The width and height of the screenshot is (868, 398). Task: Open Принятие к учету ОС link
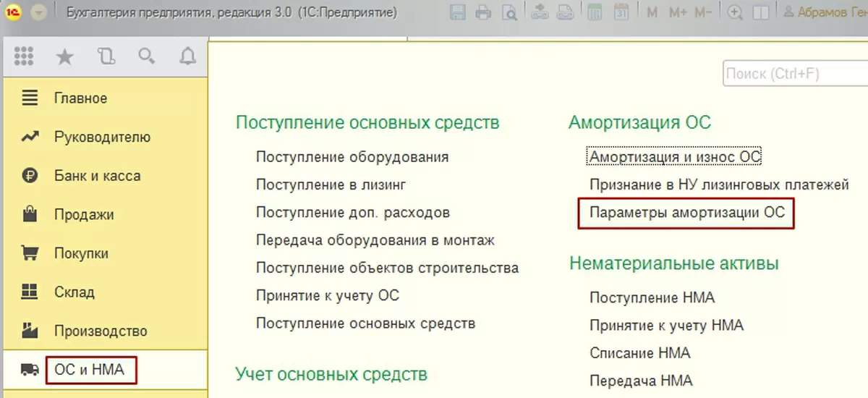(328, 296)
